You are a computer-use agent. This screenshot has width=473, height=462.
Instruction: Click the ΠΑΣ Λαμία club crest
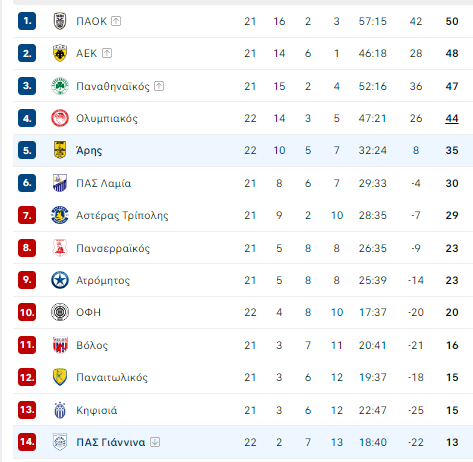point(60,183)
